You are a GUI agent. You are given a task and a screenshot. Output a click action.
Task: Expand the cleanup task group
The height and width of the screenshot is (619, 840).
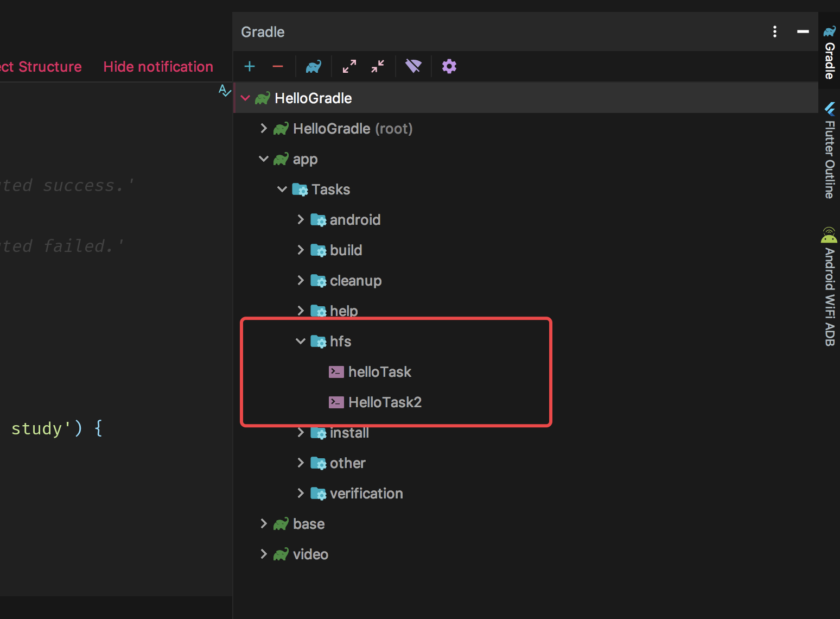point(301,281)
